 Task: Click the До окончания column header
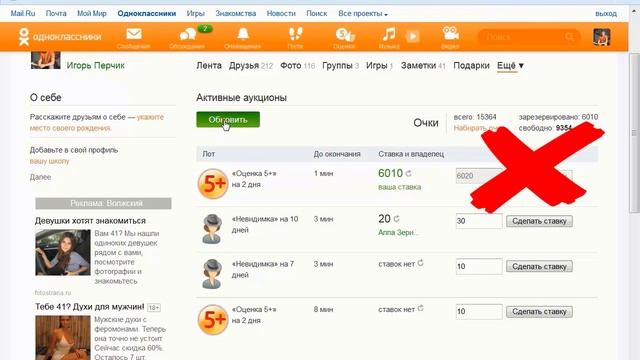(337, 154)
